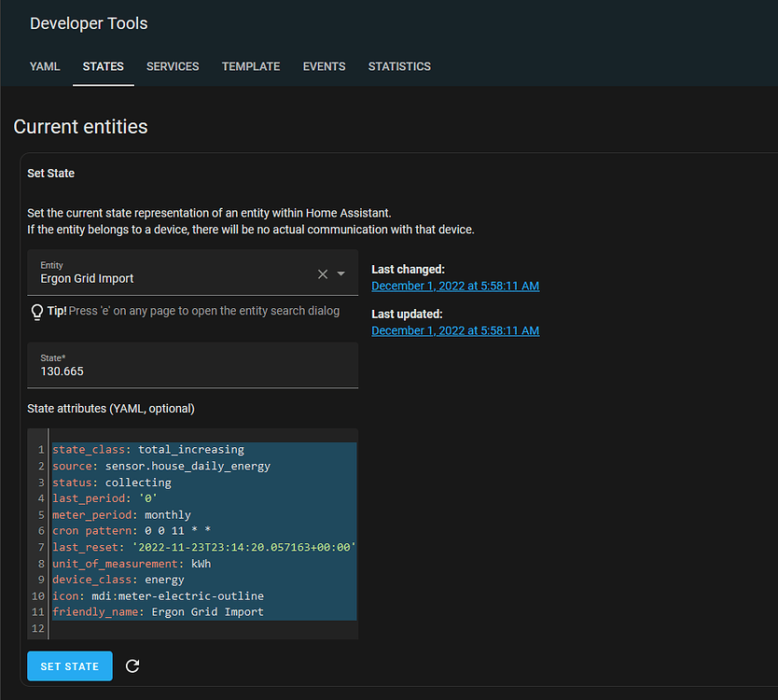Click the friendly_name attribute line

tap(159, 612)
